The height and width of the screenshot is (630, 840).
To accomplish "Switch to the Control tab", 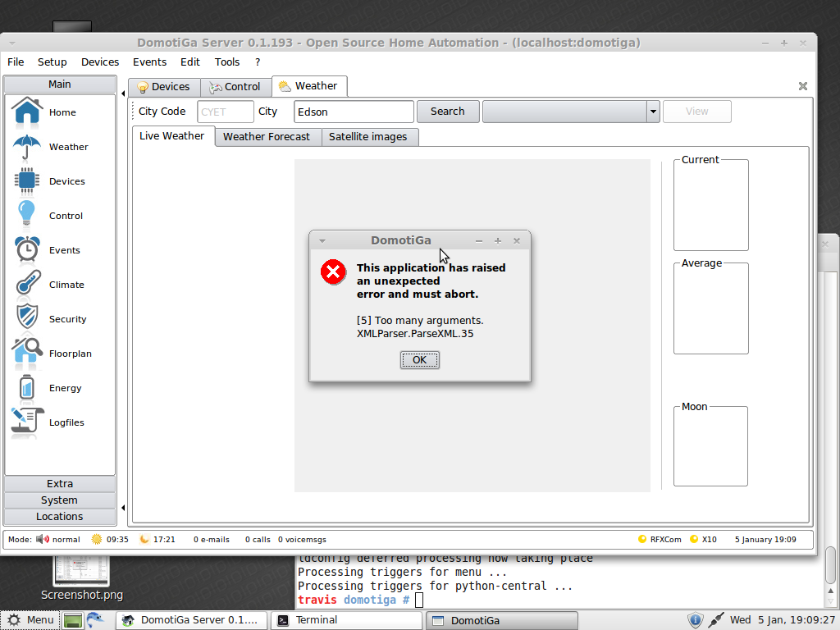I will click(x=235, y=87).
